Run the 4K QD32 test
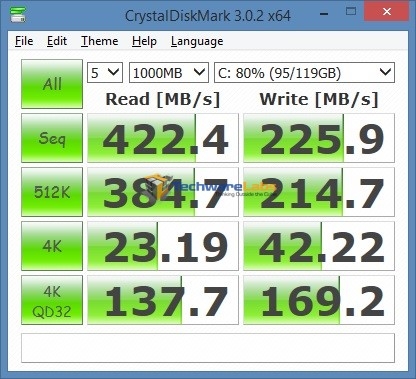Image resolution: width=416 pixels, height=379 pixels. (x=52, y=300)
